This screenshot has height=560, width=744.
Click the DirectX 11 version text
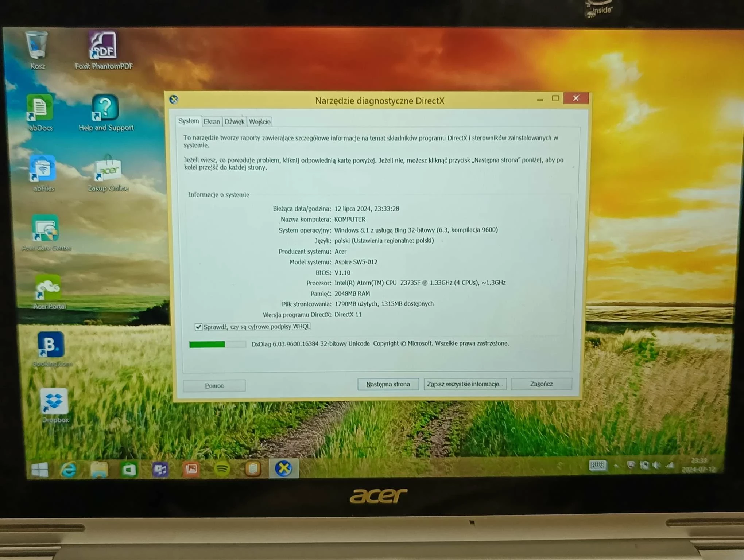coord(348,315)
